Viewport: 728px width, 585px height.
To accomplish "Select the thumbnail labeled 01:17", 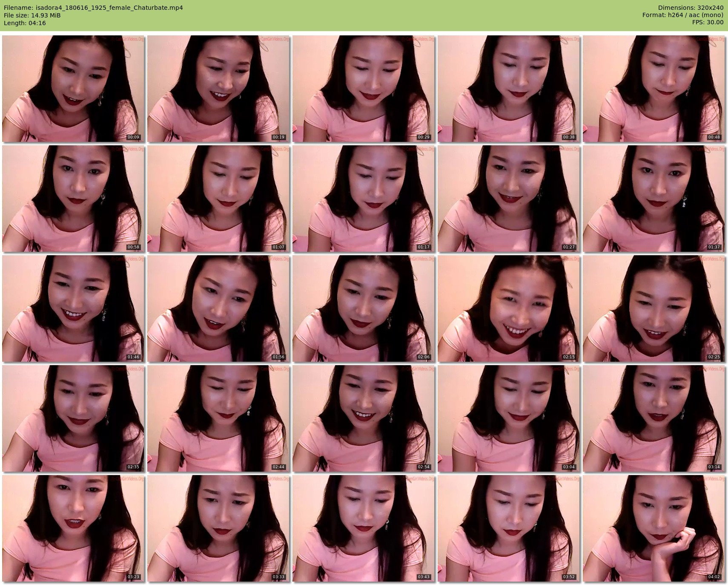I will coord(364,199).
